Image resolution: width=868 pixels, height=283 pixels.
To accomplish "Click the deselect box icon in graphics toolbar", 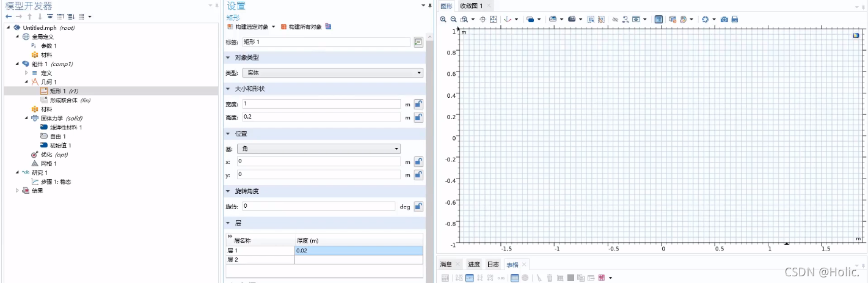I will tap(601, 20).
